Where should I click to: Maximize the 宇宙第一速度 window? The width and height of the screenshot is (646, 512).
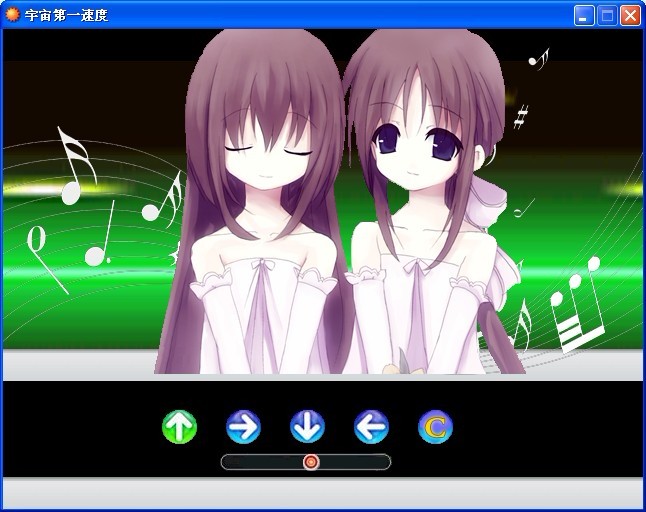tap(607, 16)
